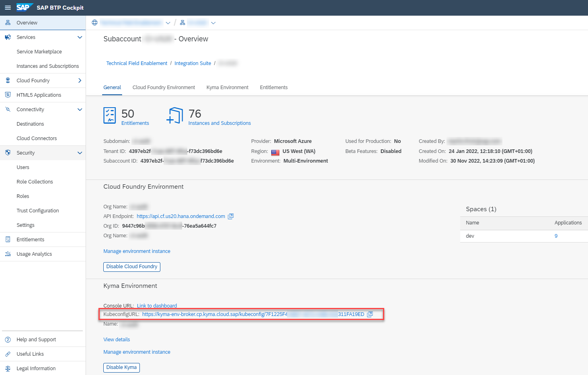Click the Legal Information scale icon
Image resolution: width=588 pixels, height=375 pixels.
8,369
